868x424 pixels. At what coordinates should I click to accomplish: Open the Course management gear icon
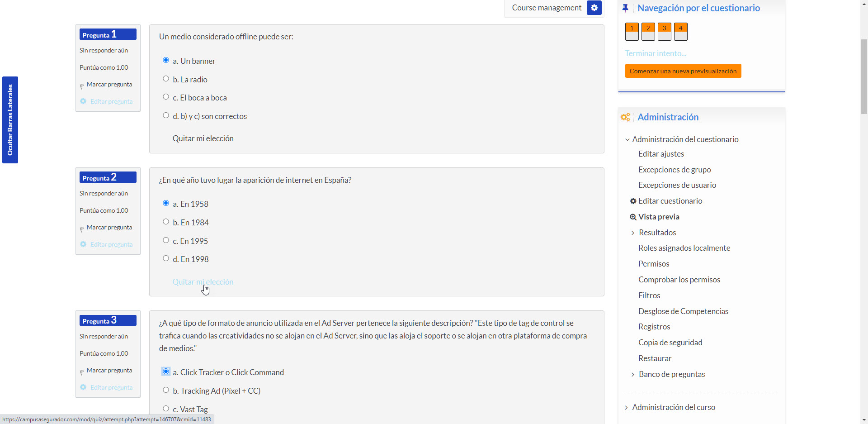click(x=594, y=8)
